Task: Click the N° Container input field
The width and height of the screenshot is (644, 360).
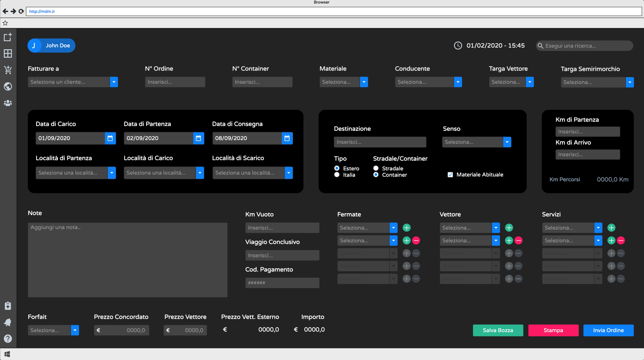Action: tap(262, 82)
